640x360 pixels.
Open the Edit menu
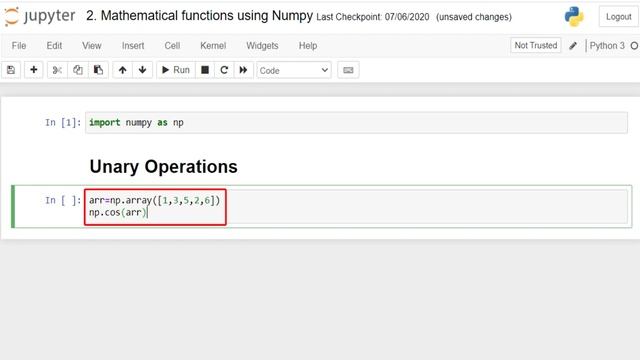[54, 46]
